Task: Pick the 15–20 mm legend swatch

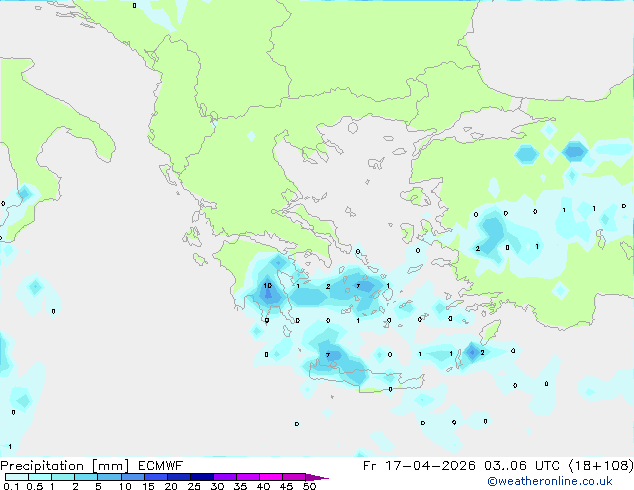Action: (x=155, y=477)
